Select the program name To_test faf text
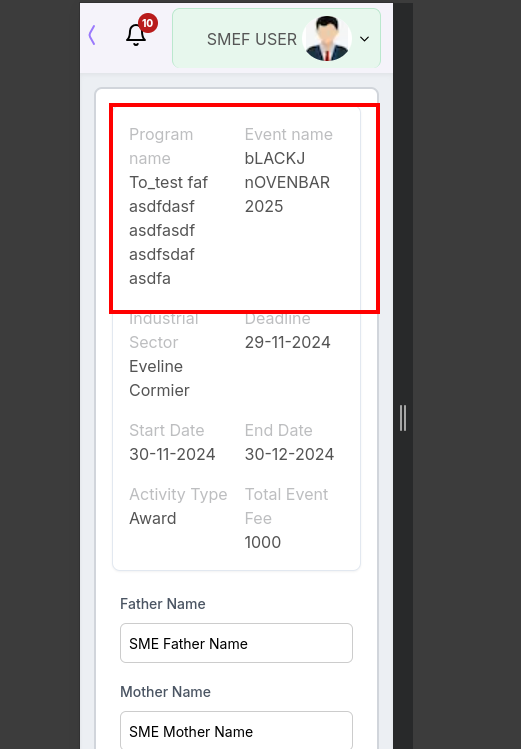This screenshot has height=749, width=521. click(169, 230)
